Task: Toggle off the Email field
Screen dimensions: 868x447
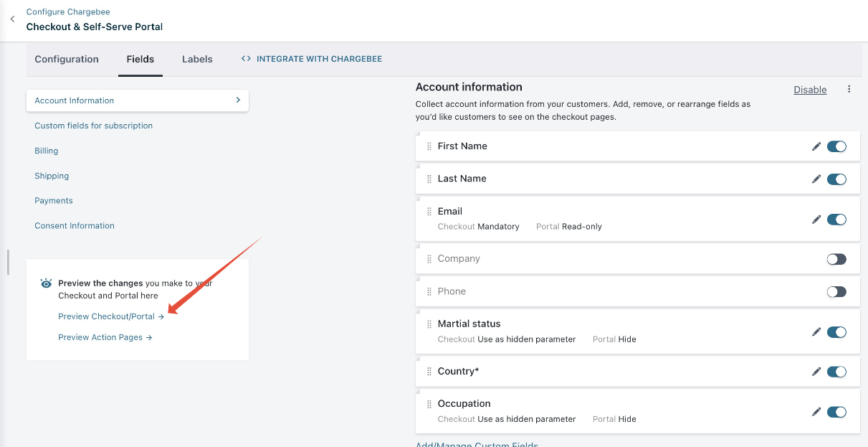Action: 836,220
